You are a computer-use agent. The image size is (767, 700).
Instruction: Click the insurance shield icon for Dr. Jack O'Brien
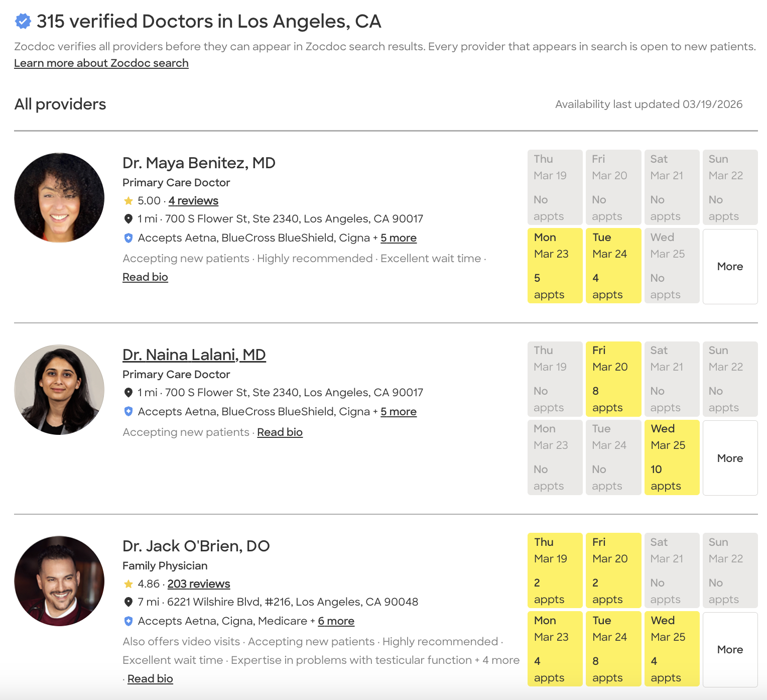point(129,621)
